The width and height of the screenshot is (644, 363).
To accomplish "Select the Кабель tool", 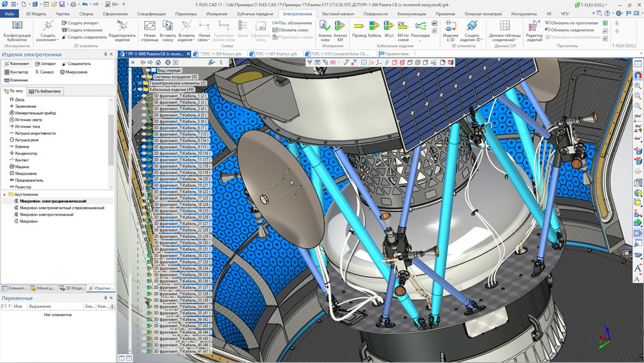I will click(x=374, y=30).
